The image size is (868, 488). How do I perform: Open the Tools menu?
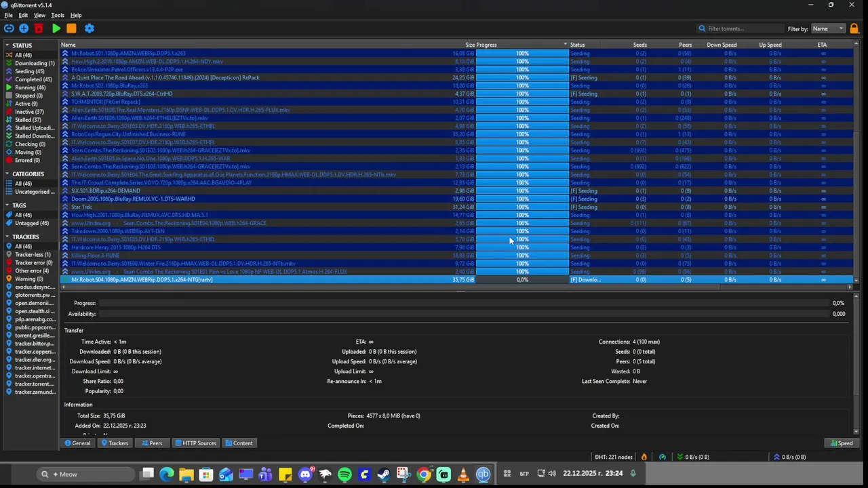click(58, 15)
